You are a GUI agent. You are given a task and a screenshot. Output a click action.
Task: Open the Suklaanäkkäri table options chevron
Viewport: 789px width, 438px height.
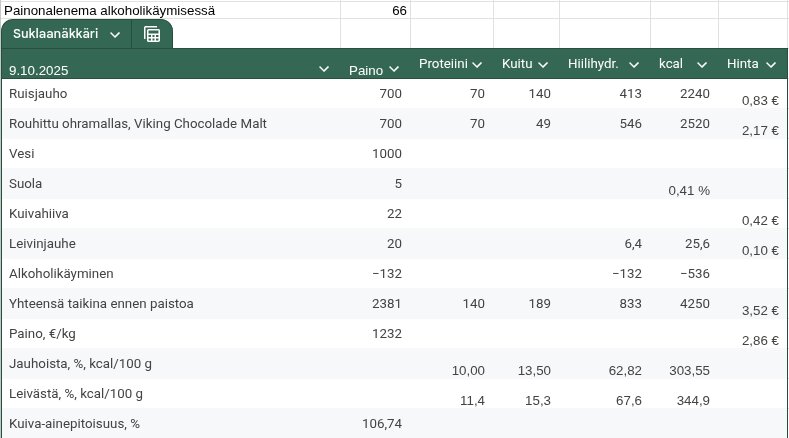pos(115,34)
